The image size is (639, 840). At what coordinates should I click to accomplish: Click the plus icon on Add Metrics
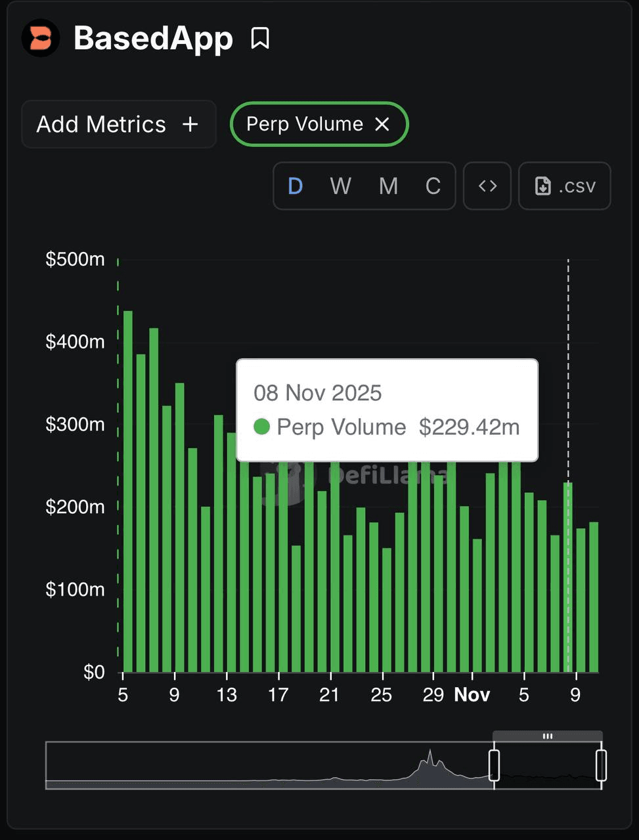click(190, 124)
